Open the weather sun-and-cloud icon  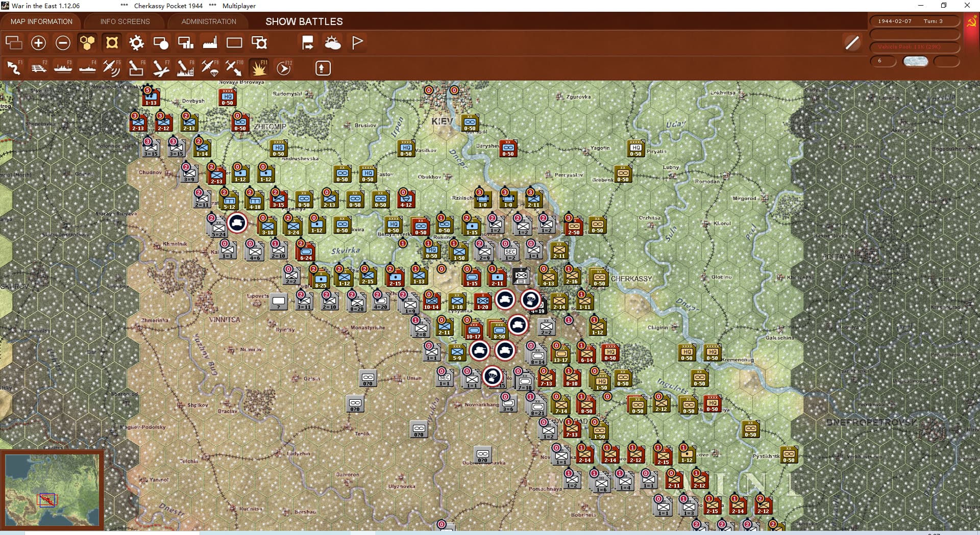[333, 43]
